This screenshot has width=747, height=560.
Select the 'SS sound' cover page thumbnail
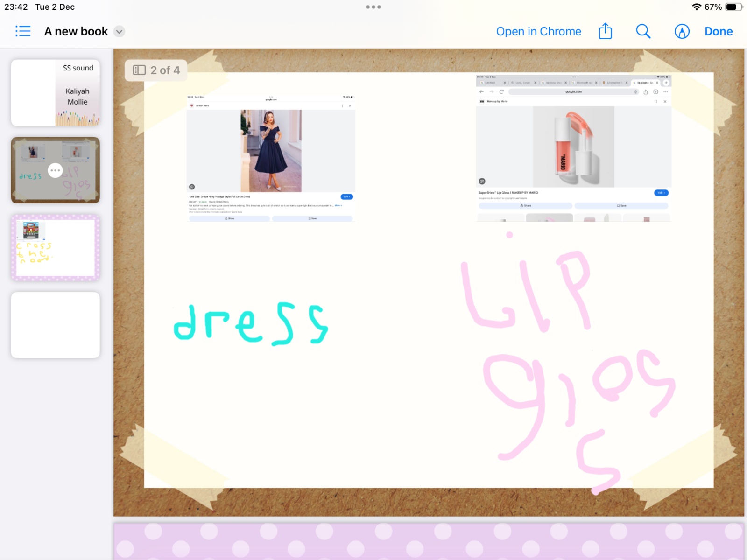56,92
